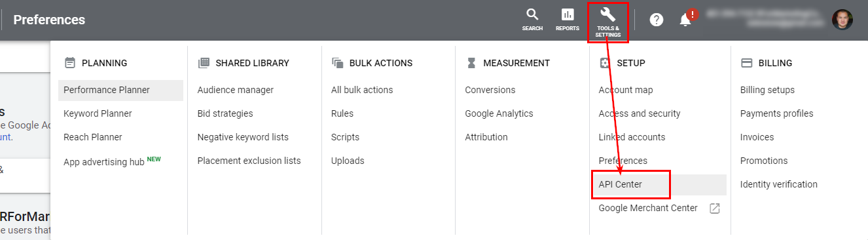Go to Conversions
This screenshot has width=868, height=240.
point(490,90)
